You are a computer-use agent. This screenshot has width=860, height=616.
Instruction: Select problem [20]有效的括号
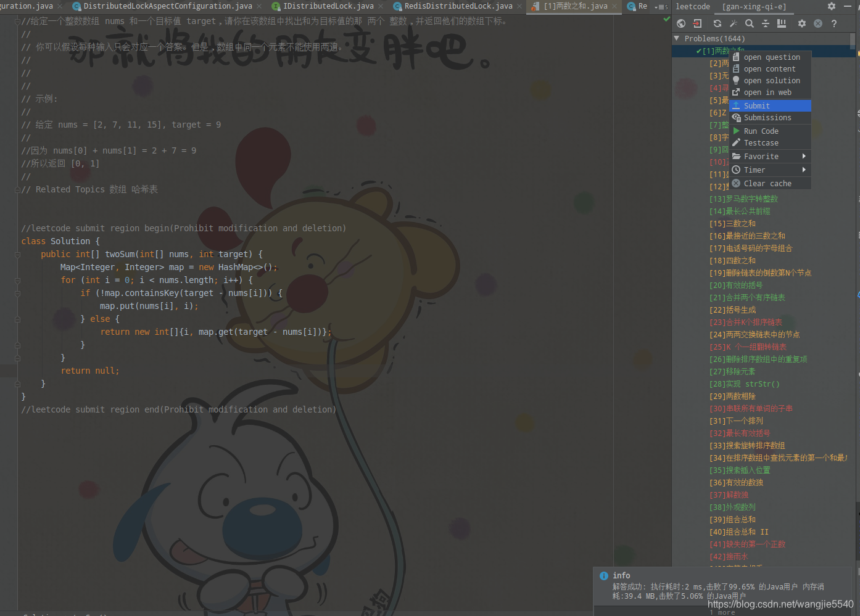point(736,285)
